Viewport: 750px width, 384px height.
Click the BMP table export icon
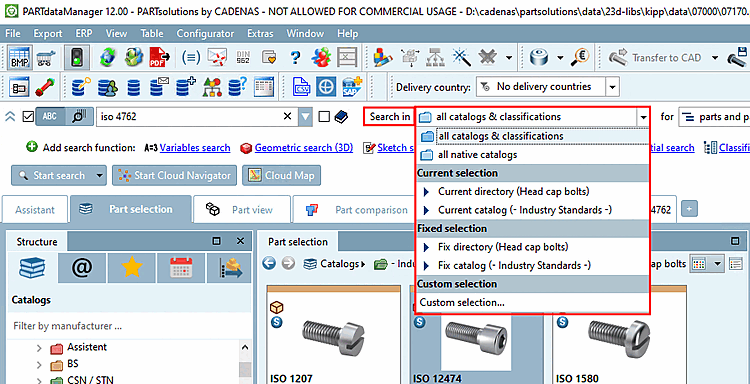click(x=20, y=58)
